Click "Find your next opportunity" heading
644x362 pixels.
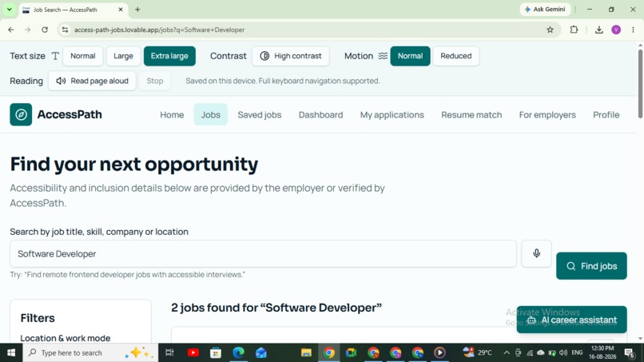(134, 164)
